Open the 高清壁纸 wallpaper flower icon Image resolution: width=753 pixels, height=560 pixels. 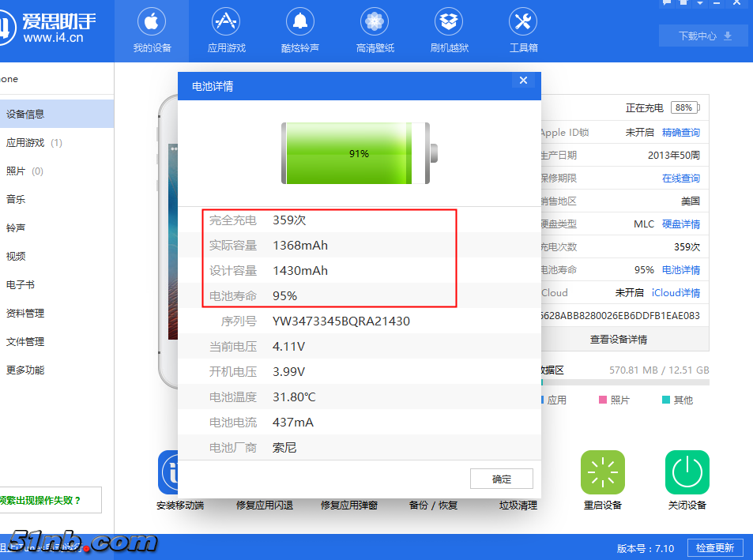pos(375,22)
